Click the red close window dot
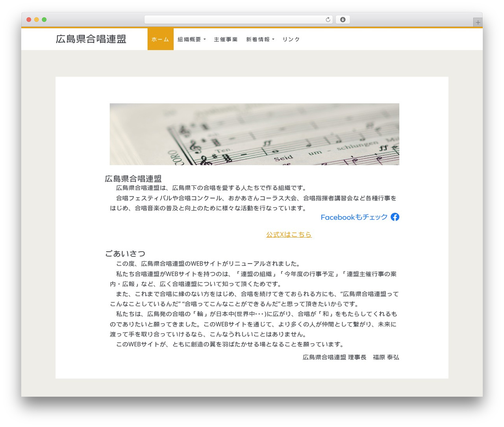This screenshot has height=427, width=504. coord(29,20)
